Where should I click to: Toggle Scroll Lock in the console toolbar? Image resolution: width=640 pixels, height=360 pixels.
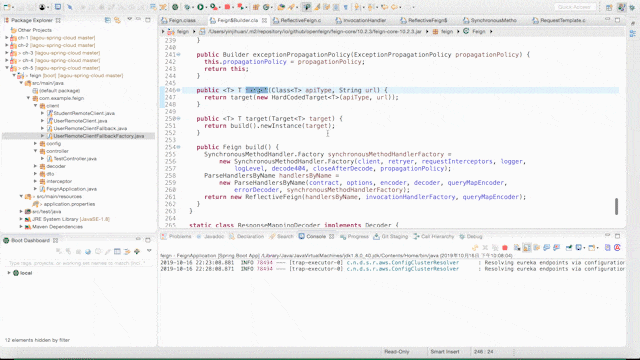(527, 247)
